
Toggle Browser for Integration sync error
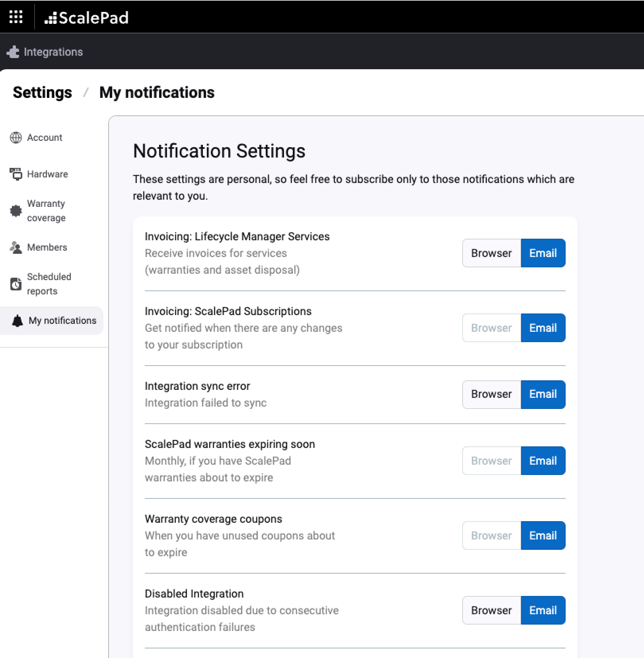click(x=492, y=394)
